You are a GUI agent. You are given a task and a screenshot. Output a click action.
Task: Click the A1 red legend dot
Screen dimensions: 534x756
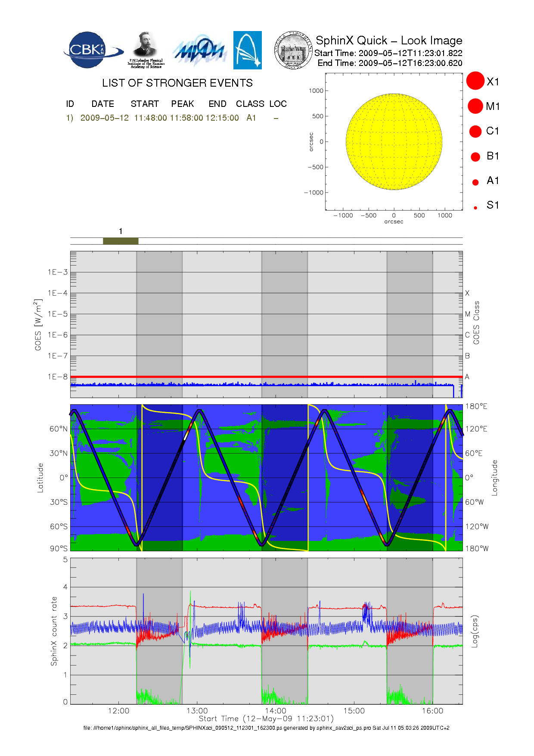[475, 182]
